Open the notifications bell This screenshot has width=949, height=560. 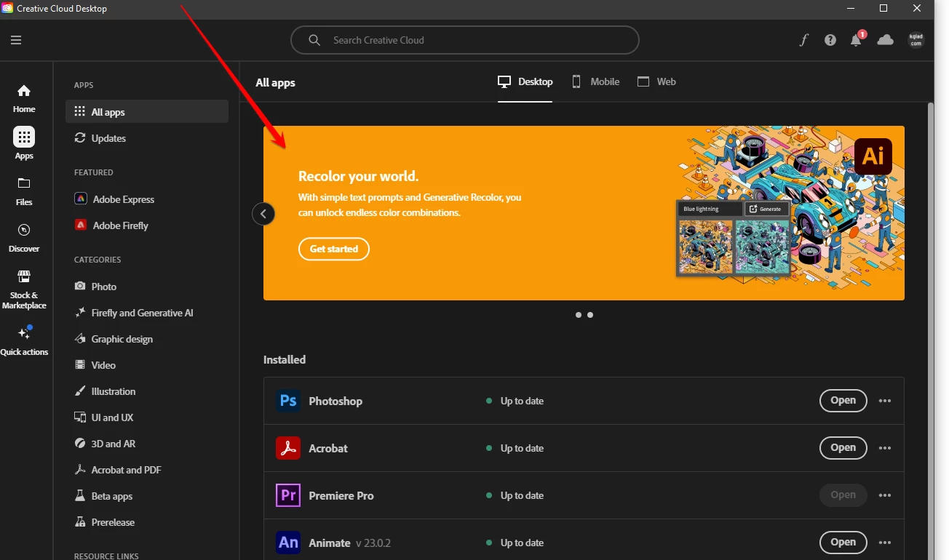857,39
